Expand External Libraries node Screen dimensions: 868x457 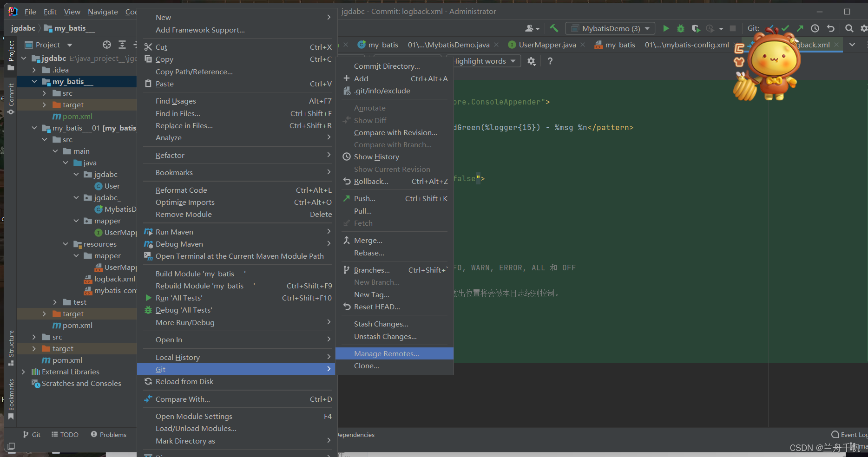[24, 372]
